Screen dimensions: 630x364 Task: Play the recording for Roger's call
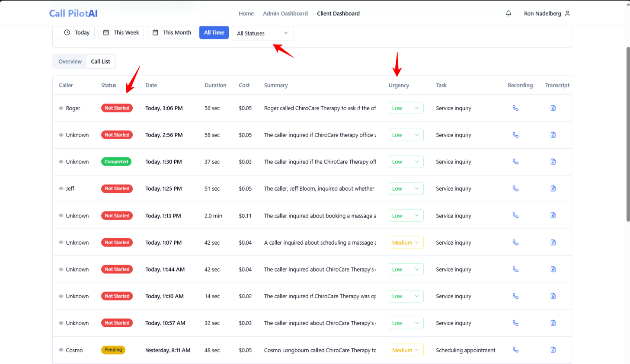tap(515, 108)
